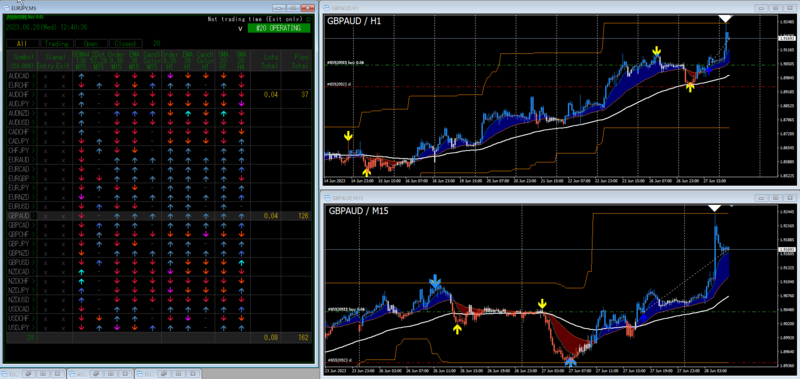Image resolution: width=800 pixels, height=379 pixels.
Task: Toggle the EURUSD signal Entry X mark
Action: click(x=45, y=207)
